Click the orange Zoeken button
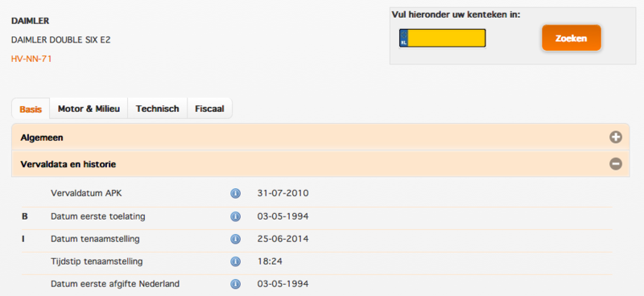 (572, 38)
